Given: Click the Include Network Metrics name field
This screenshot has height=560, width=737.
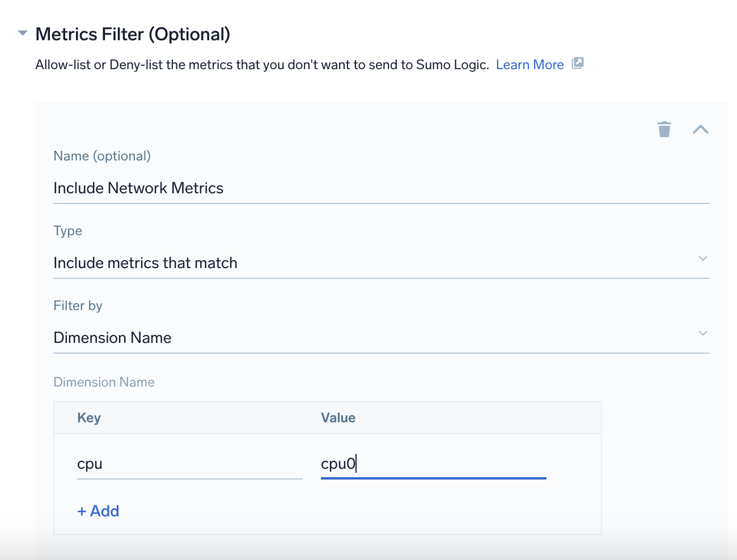Looking at the screenshot, I should click(381, 188).
